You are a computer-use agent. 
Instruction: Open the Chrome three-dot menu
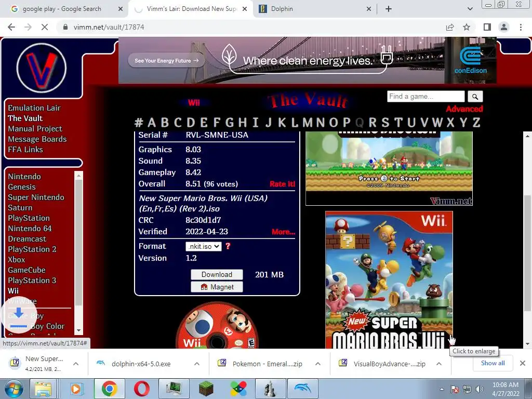[521, 27]
